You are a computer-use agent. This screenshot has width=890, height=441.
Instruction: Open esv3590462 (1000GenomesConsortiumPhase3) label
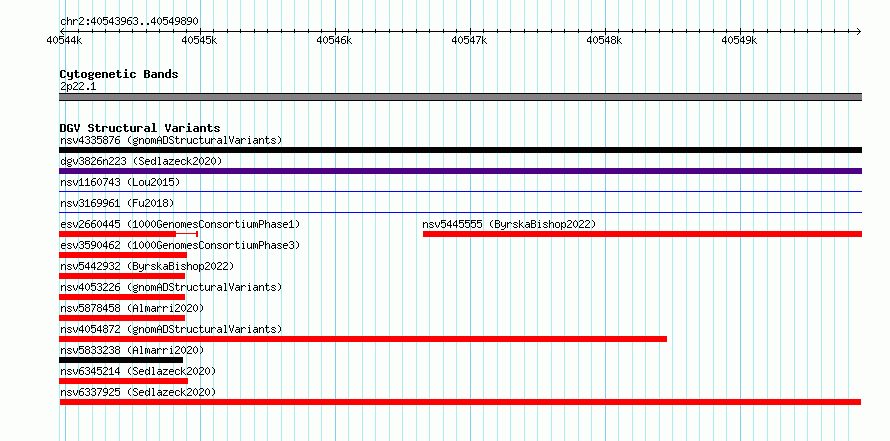180,245
